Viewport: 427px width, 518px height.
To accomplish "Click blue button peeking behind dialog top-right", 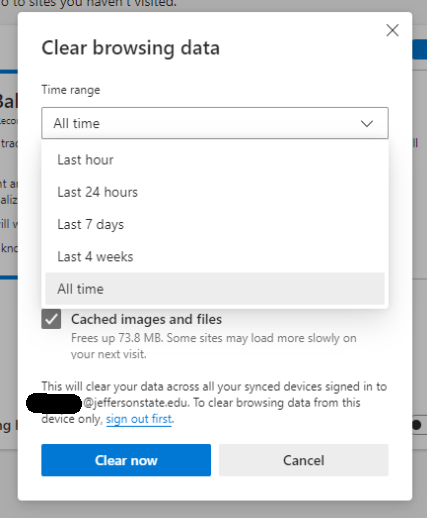I will pyautogui.click(x=420, y=50).
